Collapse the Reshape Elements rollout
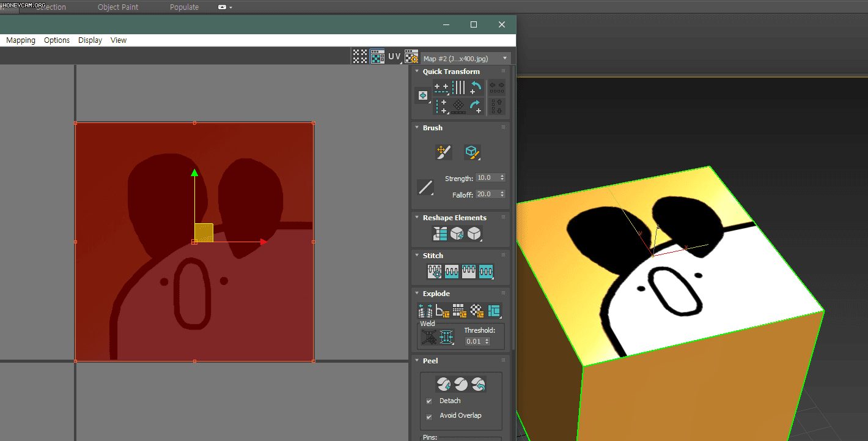This screenshot has height=441, width=868. 417,218
